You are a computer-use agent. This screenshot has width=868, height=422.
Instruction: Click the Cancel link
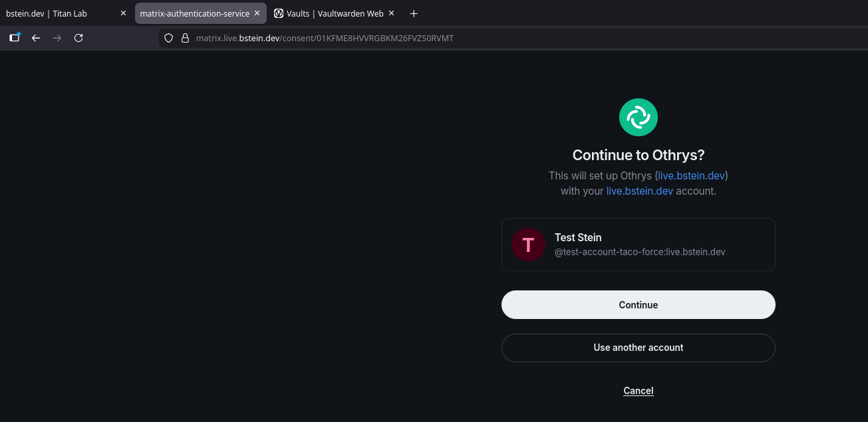[639, 391]
